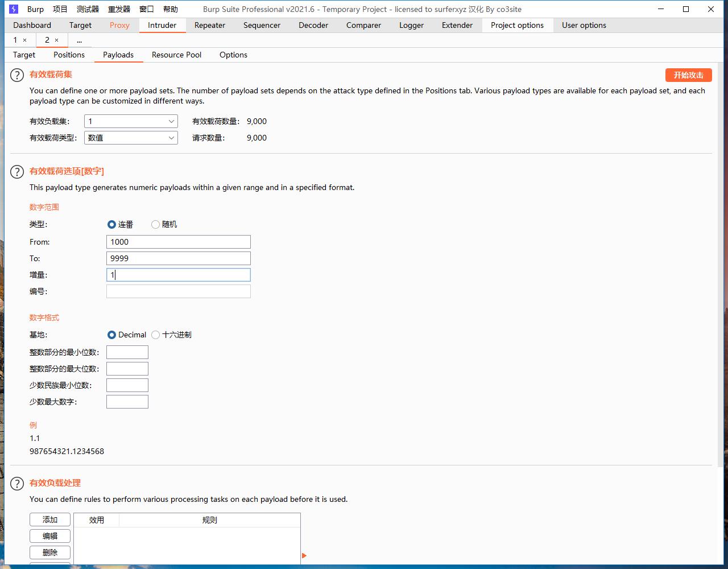
Task: Close Intruder attack tab 1
Action: click(24, 40)
